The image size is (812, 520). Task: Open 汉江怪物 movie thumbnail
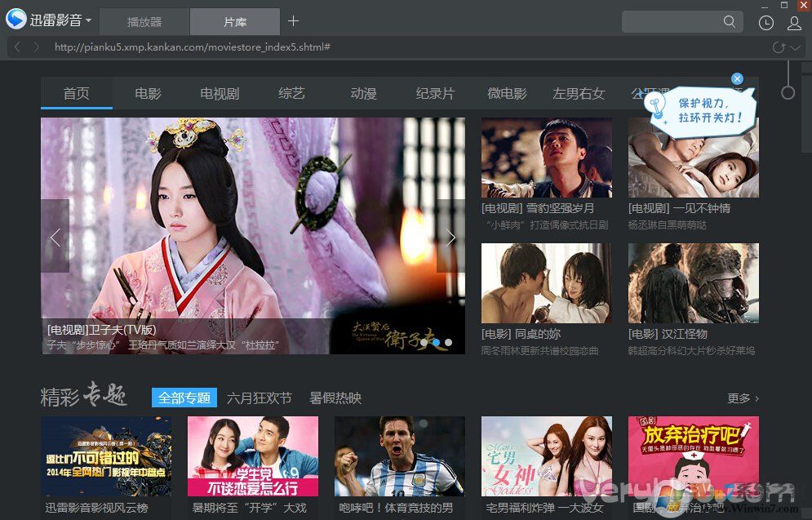[694, 283]
